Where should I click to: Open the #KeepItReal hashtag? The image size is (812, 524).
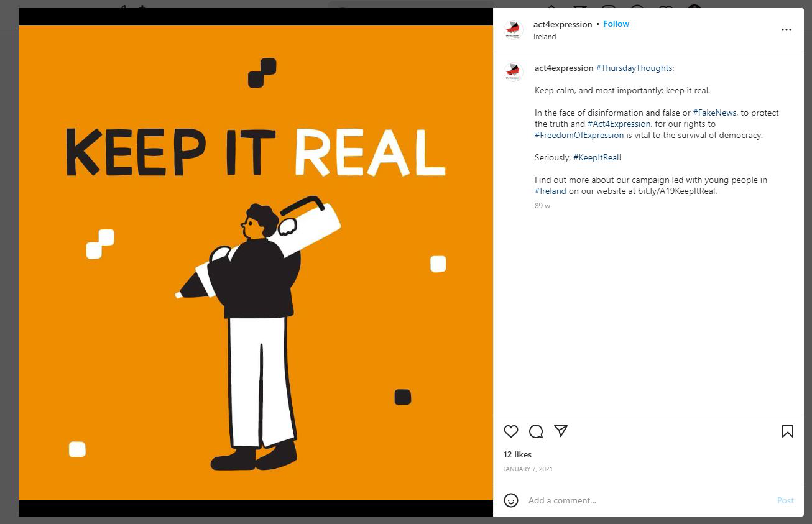click(x=596, y=157)
